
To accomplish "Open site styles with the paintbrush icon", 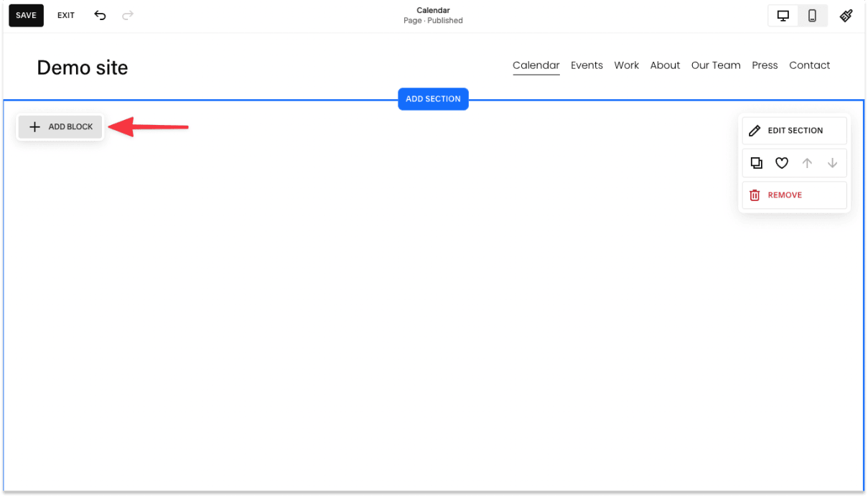I will tap(846, 14).
